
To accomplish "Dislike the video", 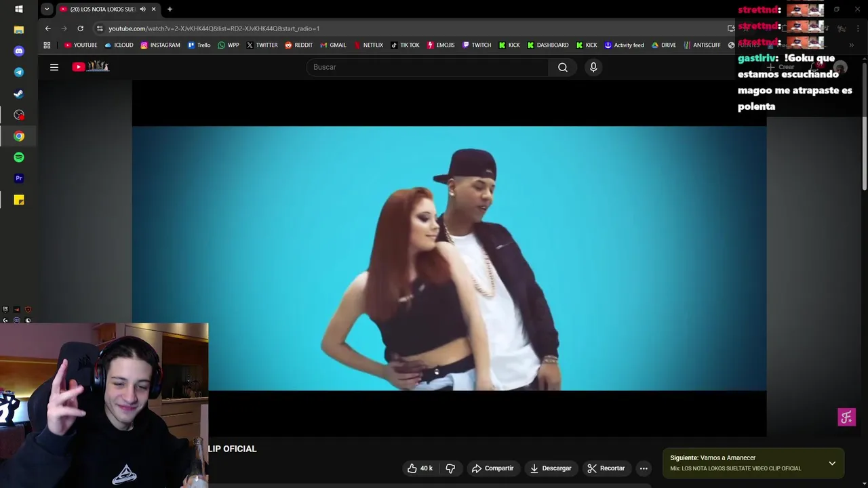I will pos(450,468).
